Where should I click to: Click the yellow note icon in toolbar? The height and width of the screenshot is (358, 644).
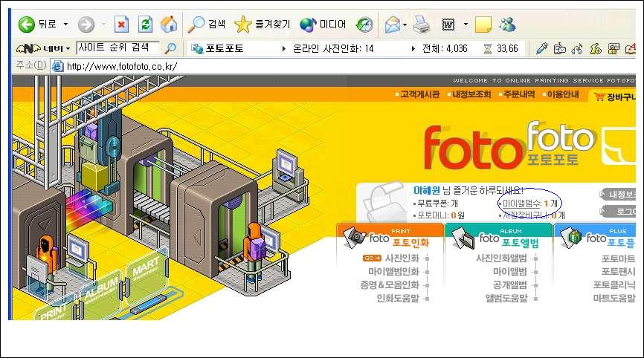[483, 25]
